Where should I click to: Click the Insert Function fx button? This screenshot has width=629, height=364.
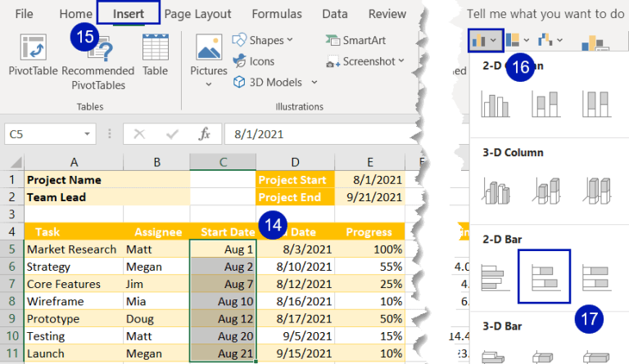(x=204, y=134)
